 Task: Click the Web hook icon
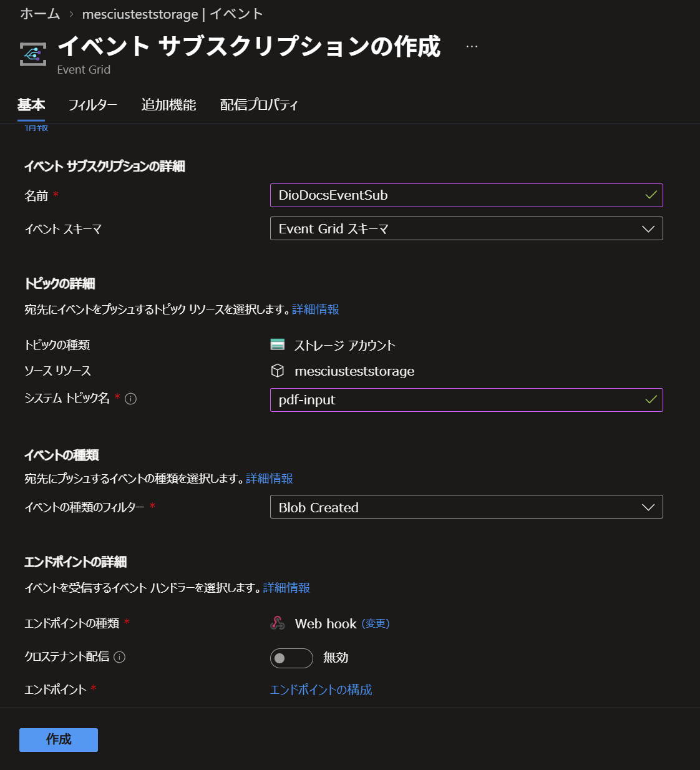click(278, 623)
